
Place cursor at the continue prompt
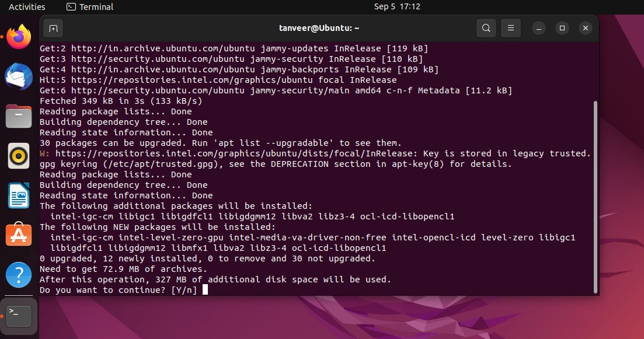tap(206, 290)
